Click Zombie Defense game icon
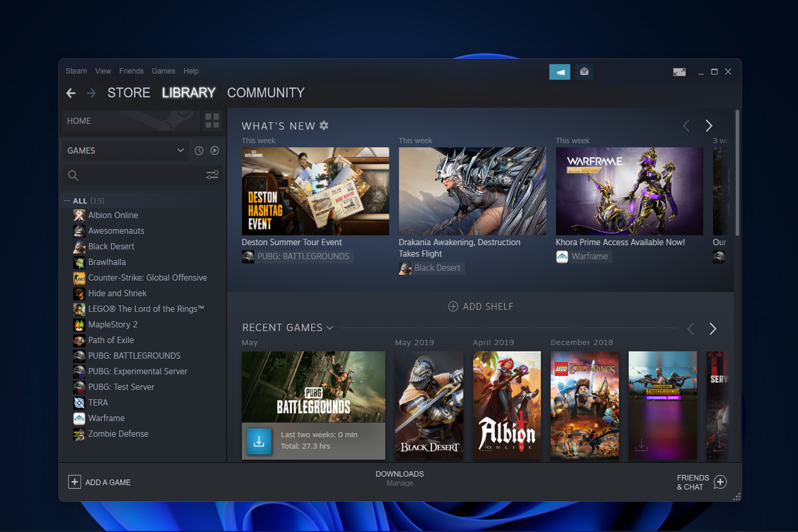 coord(79,434)
